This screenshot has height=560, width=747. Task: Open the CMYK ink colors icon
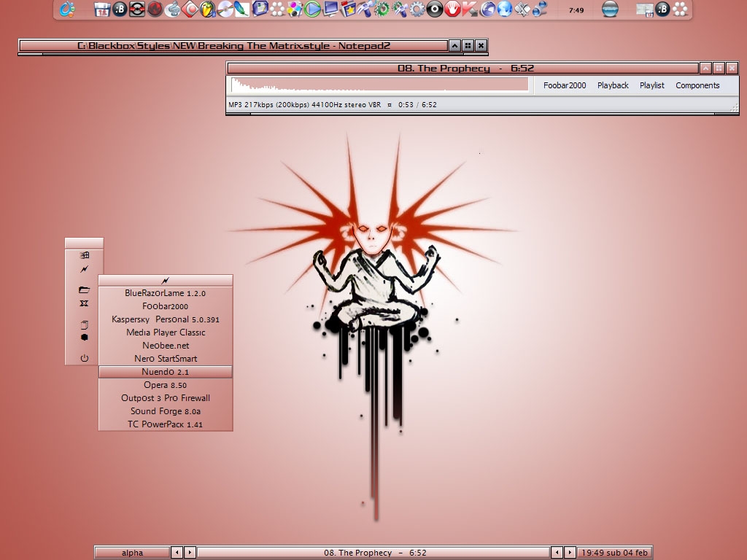coord(295,9)
